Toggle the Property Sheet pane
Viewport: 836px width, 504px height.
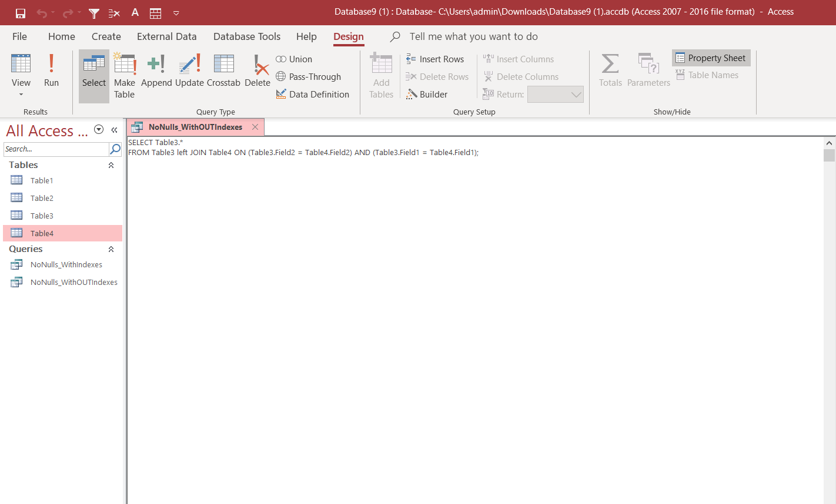coord(711,58)
